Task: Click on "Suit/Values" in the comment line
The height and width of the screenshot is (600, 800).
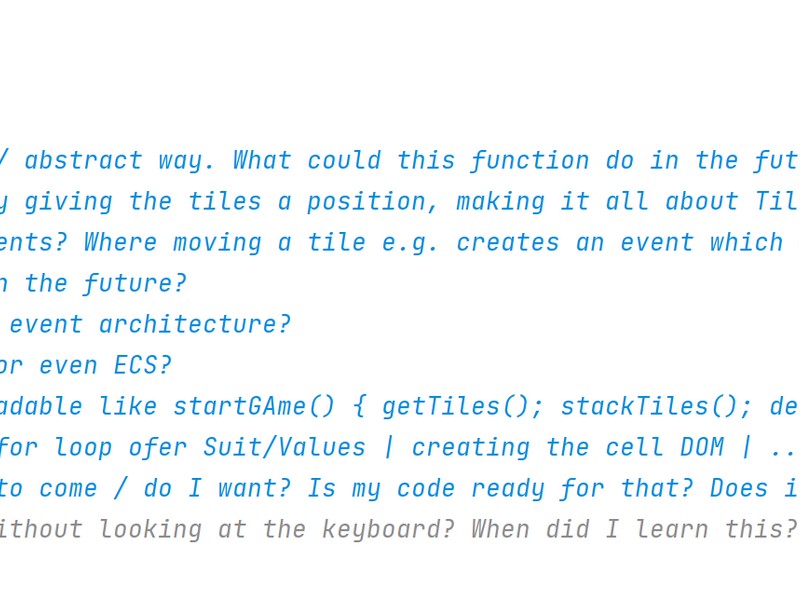Action: point(284,447)
